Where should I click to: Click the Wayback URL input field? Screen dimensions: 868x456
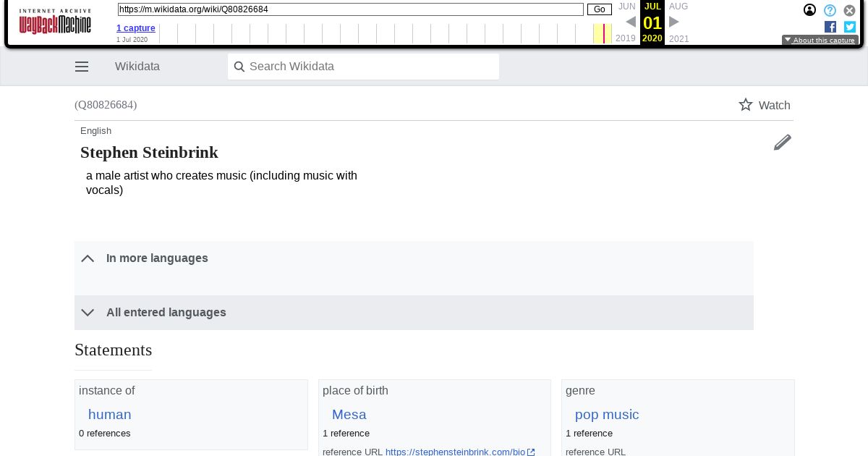pyautogui.click(x=351, y=9)
